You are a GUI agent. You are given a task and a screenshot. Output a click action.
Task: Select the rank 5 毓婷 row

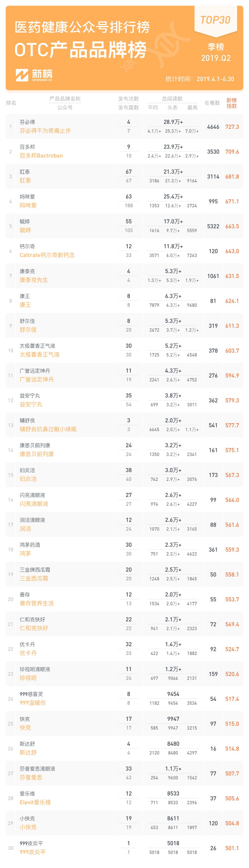(125, 226)
